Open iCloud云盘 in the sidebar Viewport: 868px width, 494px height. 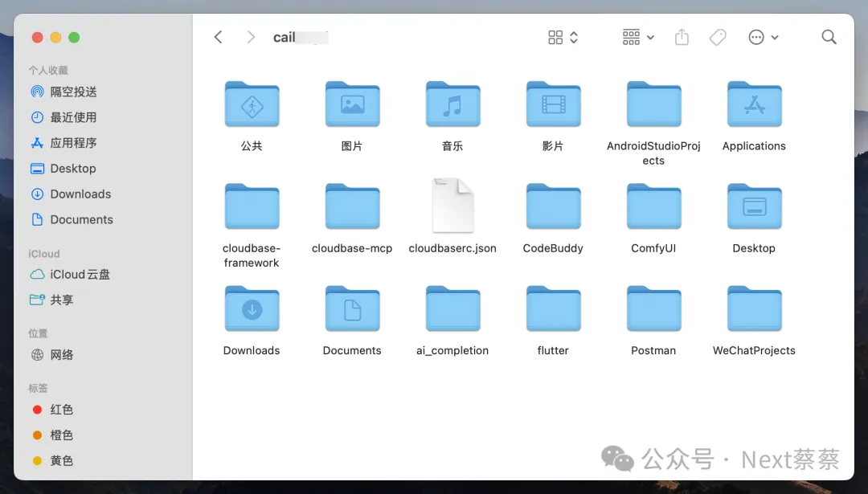pyautogui.click(x=80, y=275)
